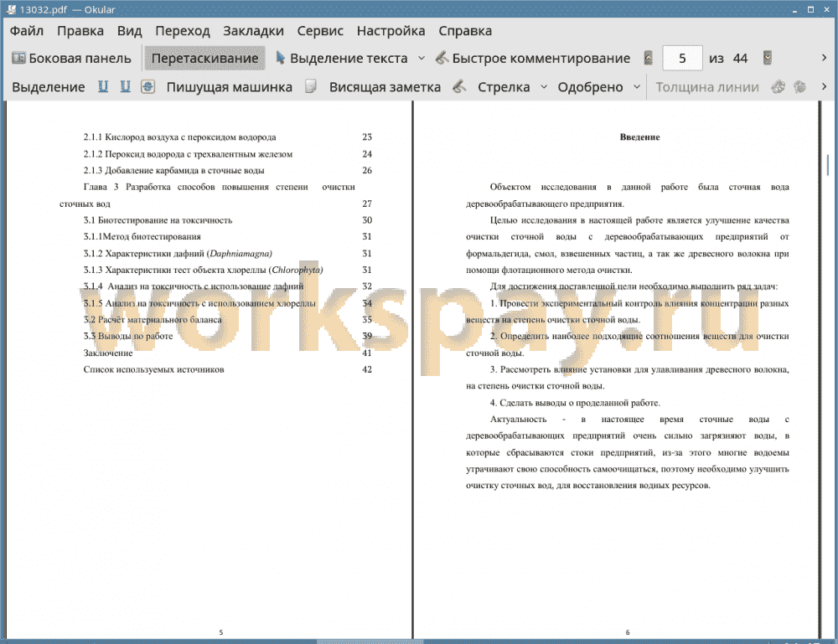Open the Файл menu
The image size is (838, 644).
(x=27, y=31)
